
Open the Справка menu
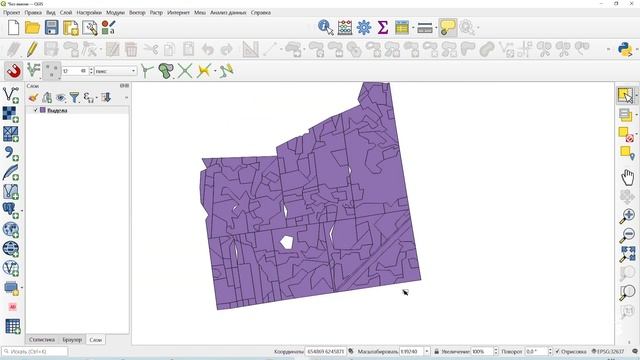tap(261, 13)
